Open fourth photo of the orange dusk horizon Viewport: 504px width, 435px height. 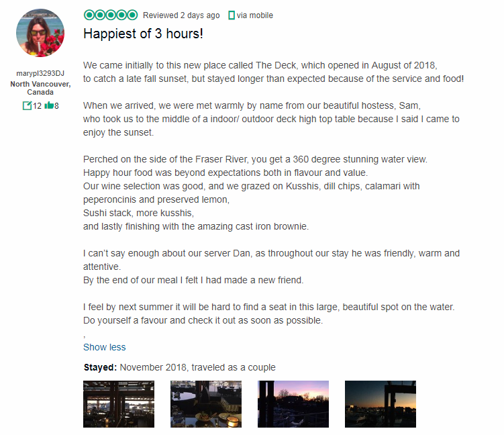(381, 404)
